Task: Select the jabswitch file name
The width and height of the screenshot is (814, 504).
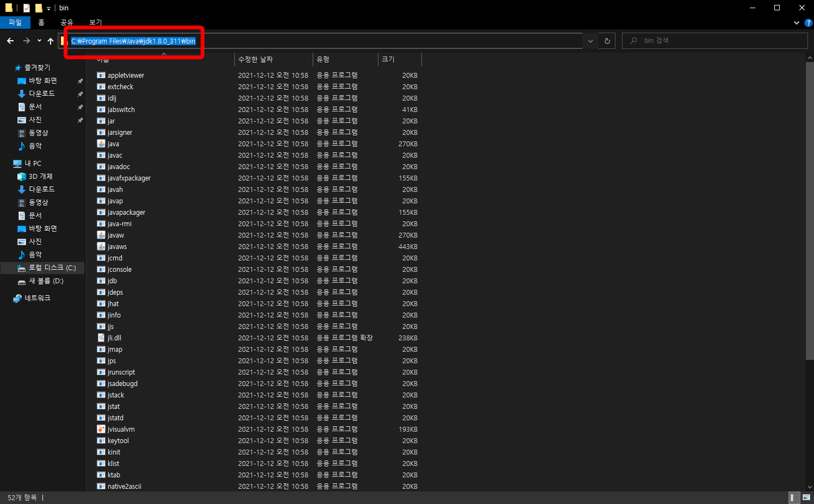Action: (121, 110)
